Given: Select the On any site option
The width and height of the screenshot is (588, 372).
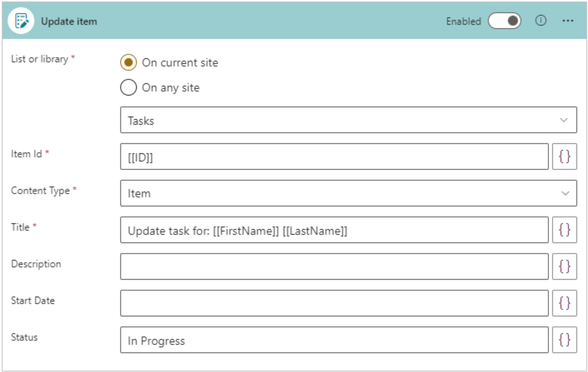Looking at the screenshot, I should pos(129,88).
